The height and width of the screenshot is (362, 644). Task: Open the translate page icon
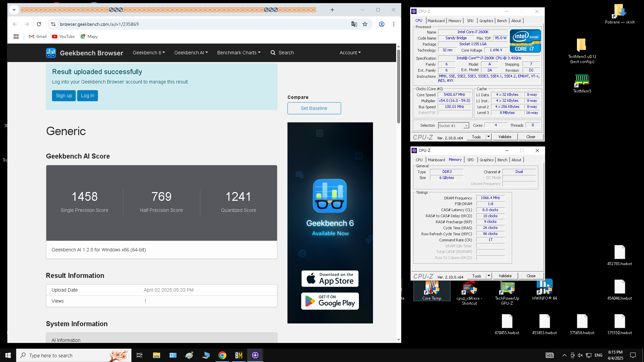[x=354, y=24]
